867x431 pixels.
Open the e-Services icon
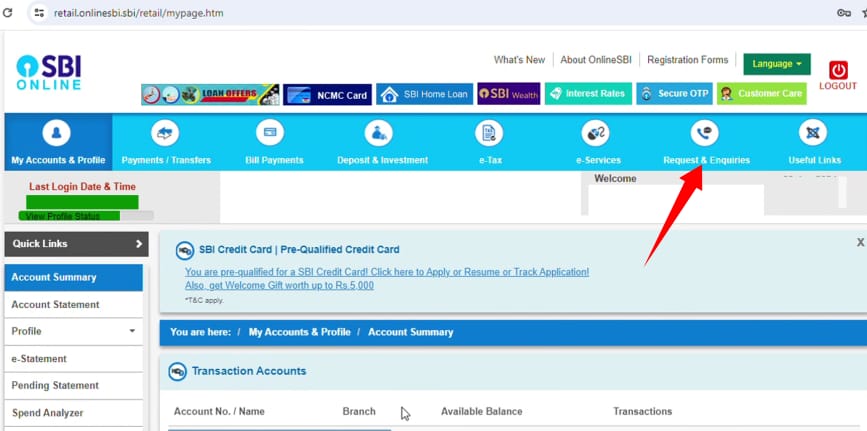[x=595, y=133]
